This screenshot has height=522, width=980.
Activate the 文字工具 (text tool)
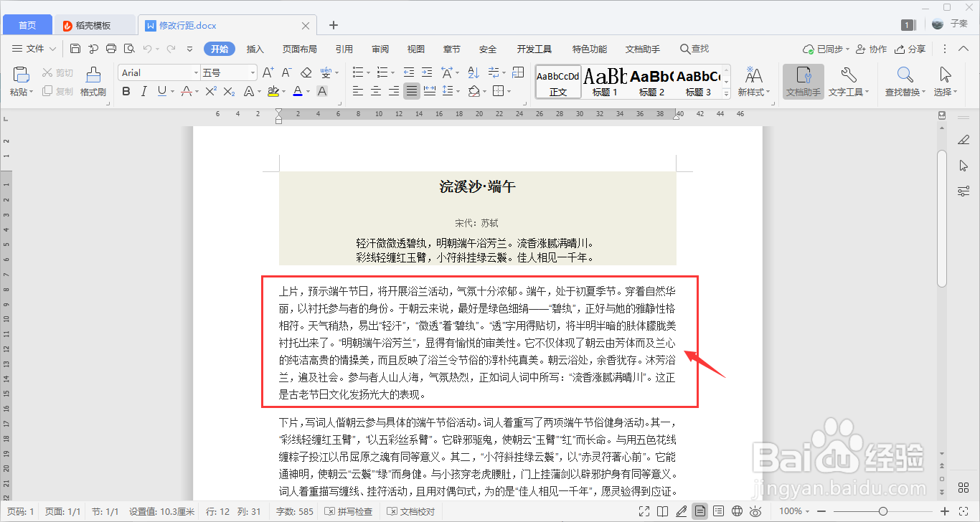(x=849, y=81)
